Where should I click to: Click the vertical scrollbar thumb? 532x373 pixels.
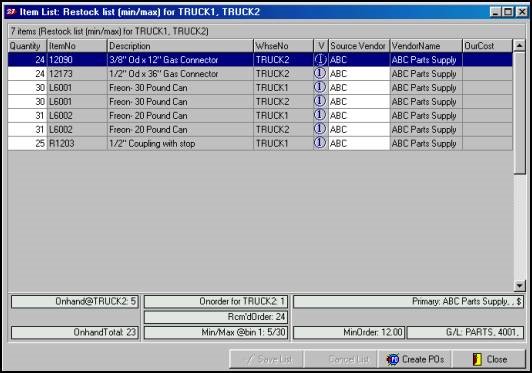pyautogui.click(x=519, y=113)
